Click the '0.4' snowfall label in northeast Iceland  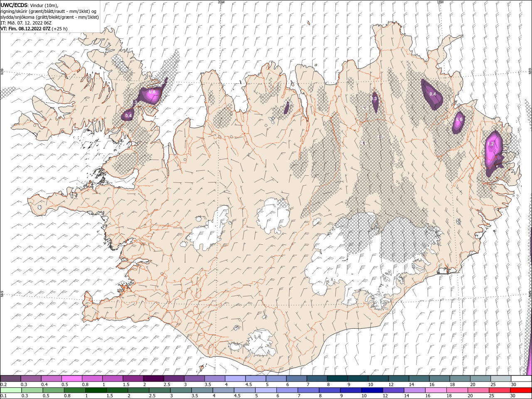pyautogui.click(x=433, y=94)
